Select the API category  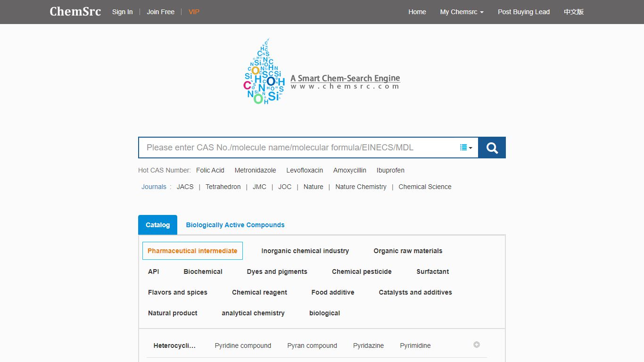pos(153,271)
